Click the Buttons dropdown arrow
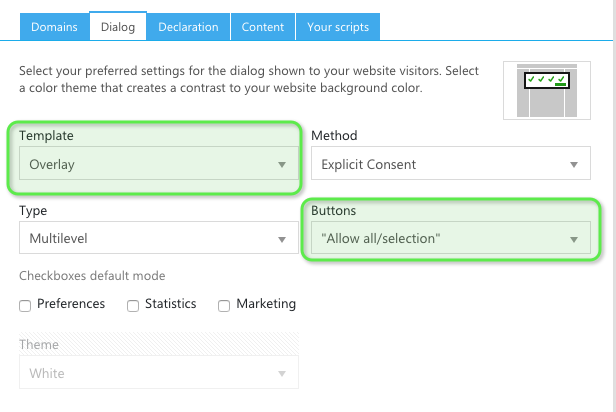616x412 pixels. pyautogui.click(x=574, y=239)
